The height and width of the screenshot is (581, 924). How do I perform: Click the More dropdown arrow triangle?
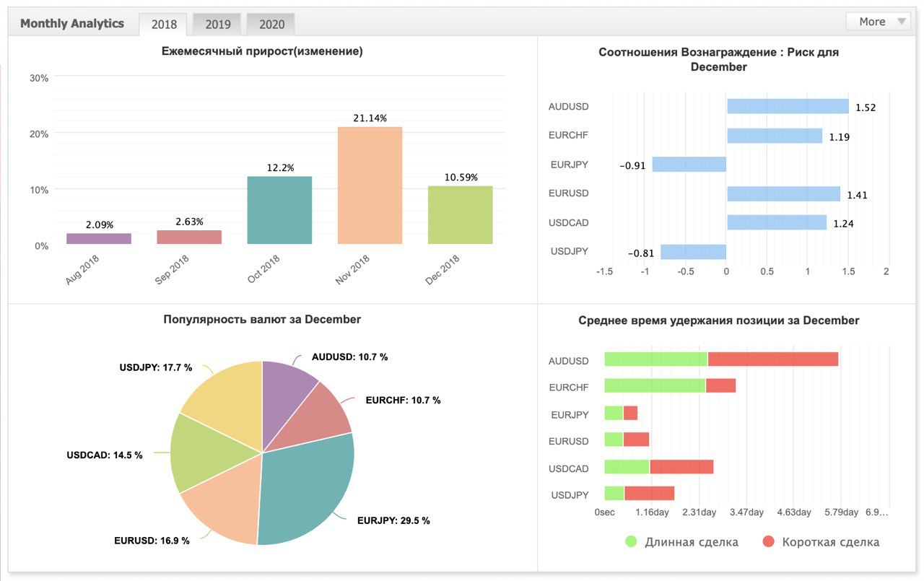pos(902,22)
